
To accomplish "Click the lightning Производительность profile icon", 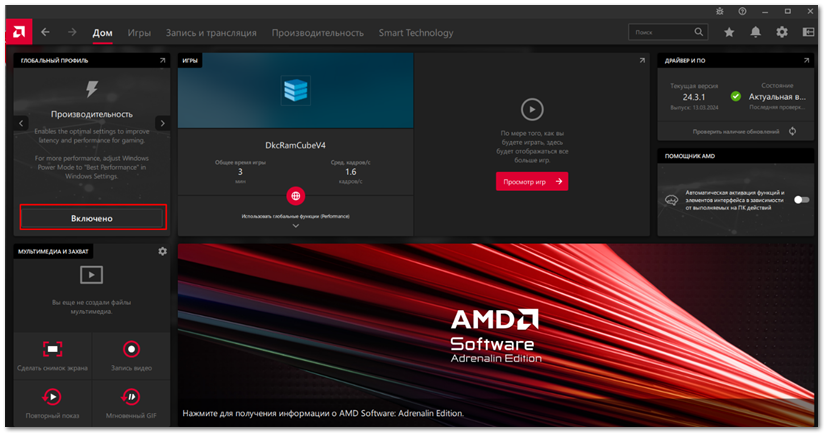I will click(92, 89).
